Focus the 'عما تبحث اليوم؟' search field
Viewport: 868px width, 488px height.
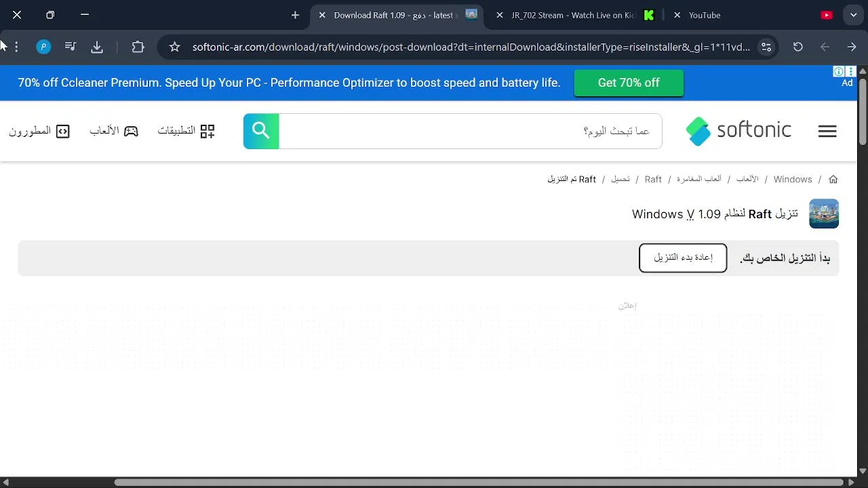(470, 131)
